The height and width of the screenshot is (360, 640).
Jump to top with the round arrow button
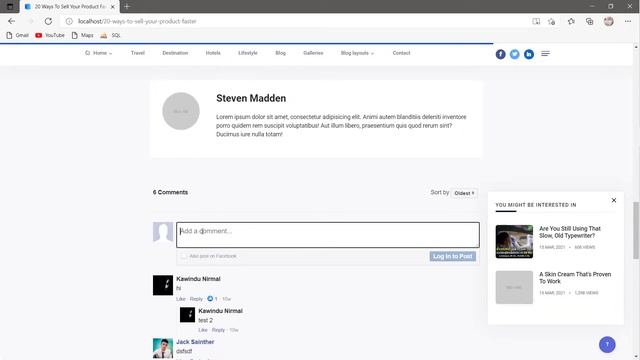[607, 344]
